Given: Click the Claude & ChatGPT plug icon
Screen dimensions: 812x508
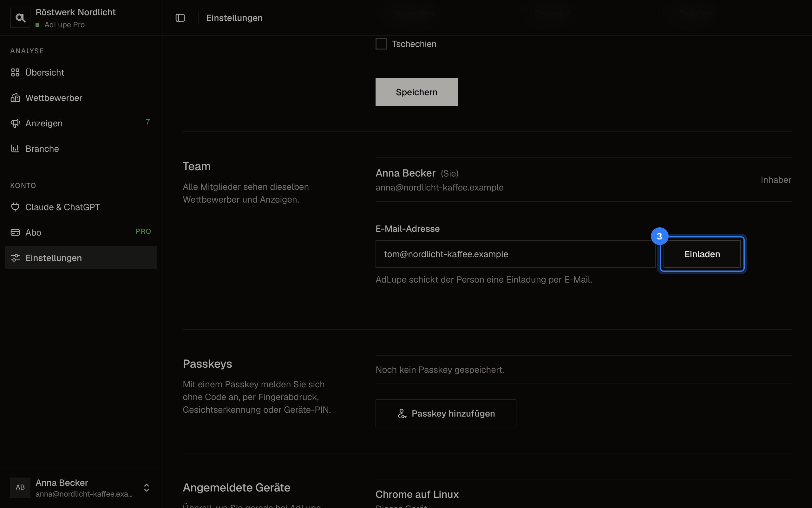Looking at the screenshot, I should pos(15,207).
